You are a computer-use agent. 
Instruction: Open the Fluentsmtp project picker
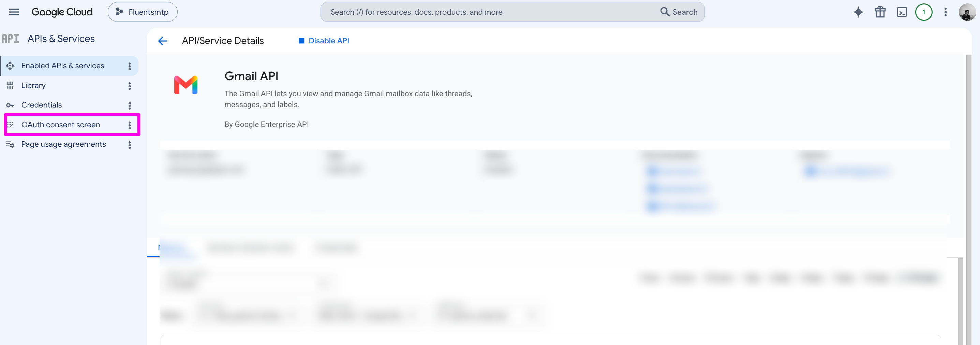tap(143, 12)
